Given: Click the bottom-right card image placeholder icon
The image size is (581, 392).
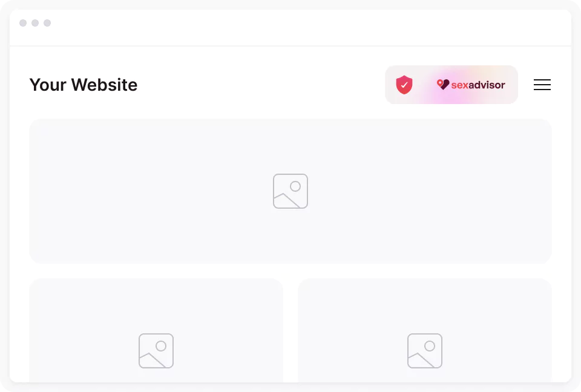Looking at the screenshot, I should [x=425, y=351].
